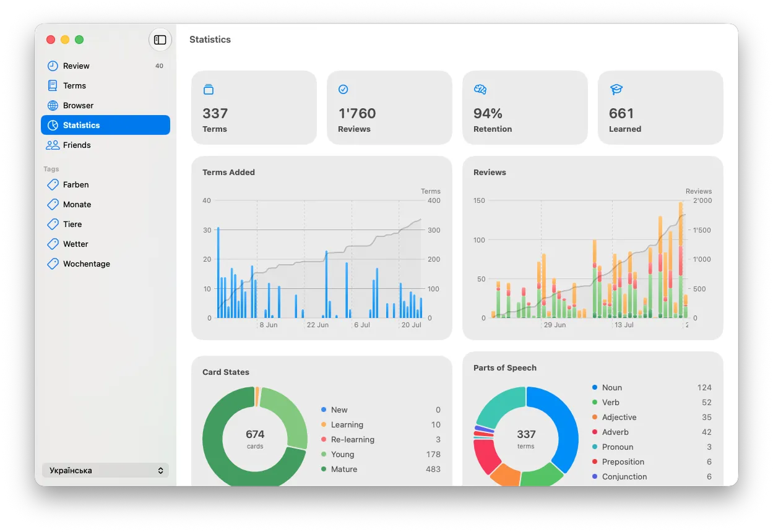Click the Pronoun legend entry
This screenshot has width=773, height=532.
tap(651, 447)
